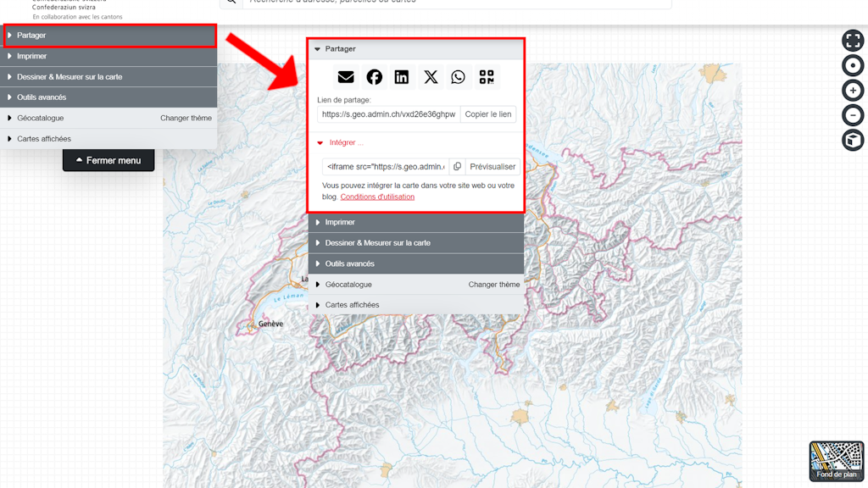868x488 pixels.
Task: Toggle fullscreen map view
Action: pyautogui.click(x=853, y=40)
